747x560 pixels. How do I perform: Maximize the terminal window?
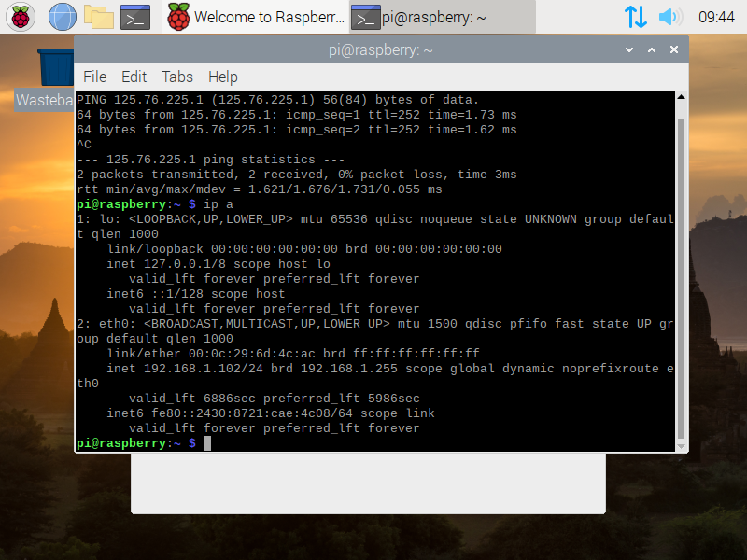[x=651, y=50]
